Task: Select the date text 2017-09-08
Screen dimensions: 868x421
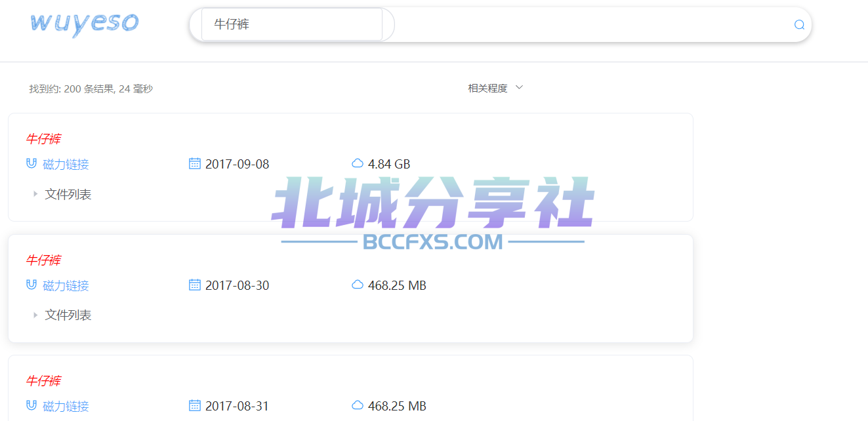Action: coord(238,164)
